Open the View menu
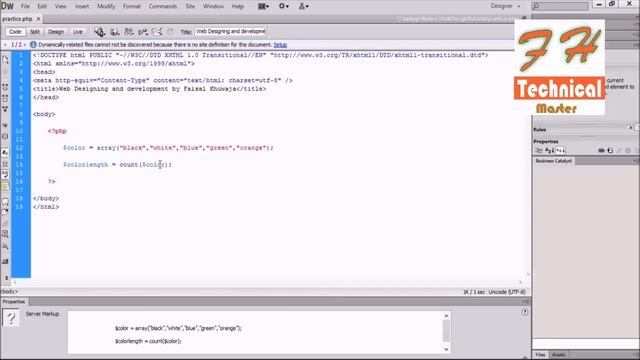Image resolution: width=640 pixels, height=360 pixels. click(x=60, y=6)
